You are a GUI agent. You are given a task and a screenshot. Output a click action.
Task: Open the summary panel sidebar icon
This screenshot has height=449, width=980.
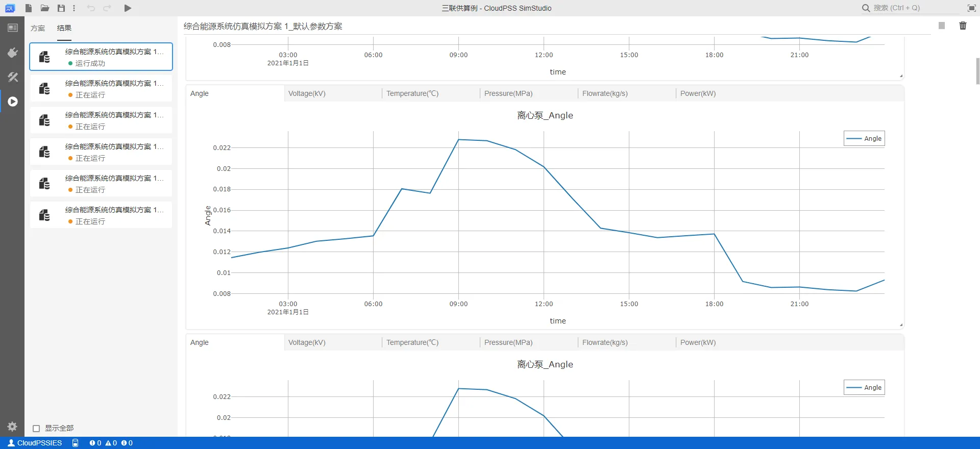tap(13, 28)
